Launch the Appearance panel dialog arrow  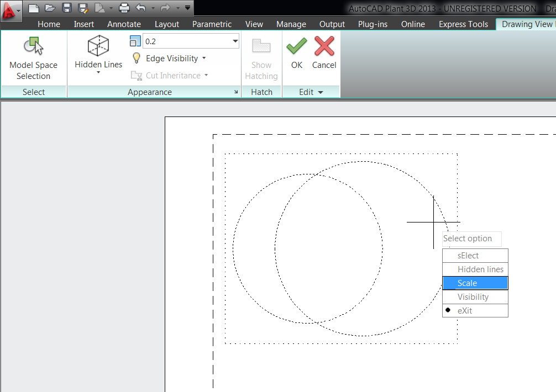point(236,92)
